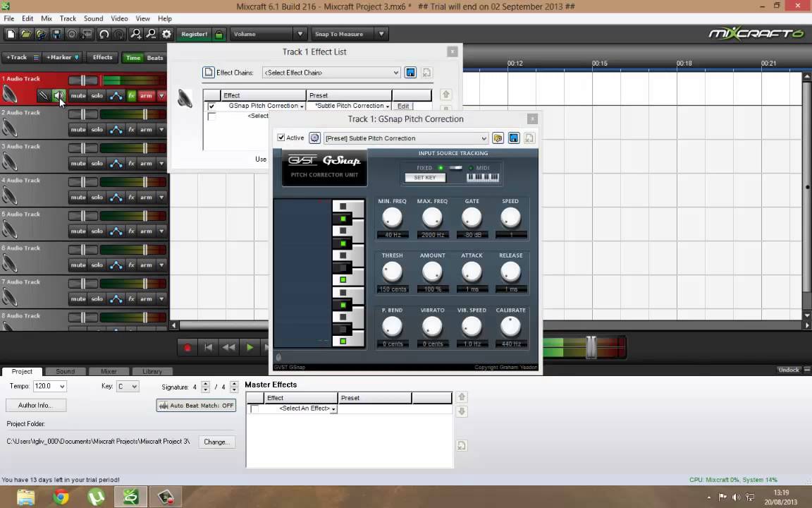The width and height of the screenshot is (812, 508).
Task: Save the project with the floppy disk icon
Action: [57, 34]
